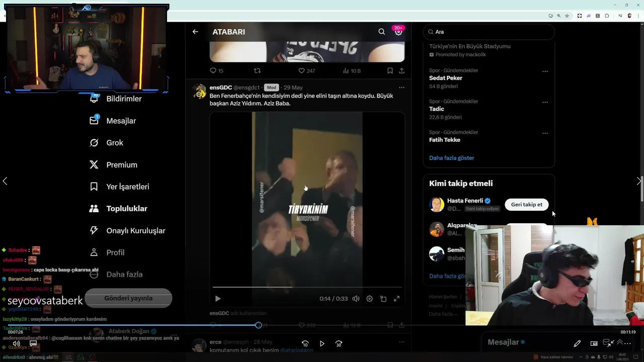Play the outer media player
This screenshot has width=644, height=362.
tap(322, 343)
